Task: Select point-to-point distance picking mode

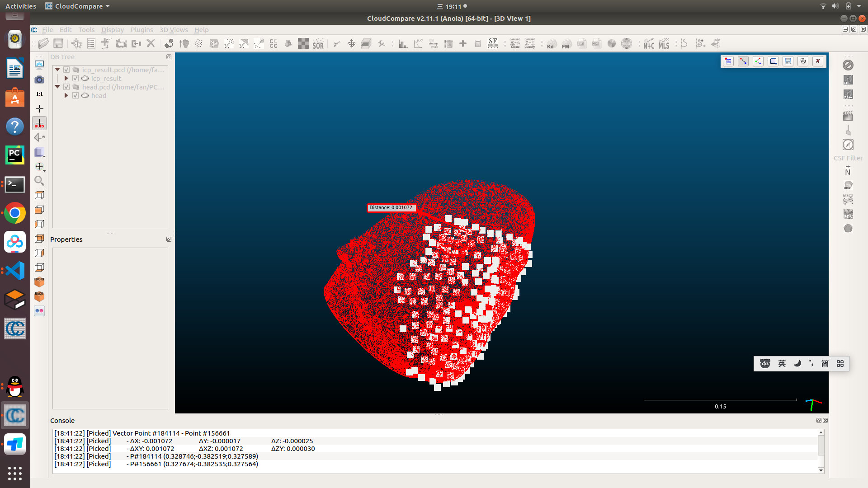Action: click(x=743, y=61)
